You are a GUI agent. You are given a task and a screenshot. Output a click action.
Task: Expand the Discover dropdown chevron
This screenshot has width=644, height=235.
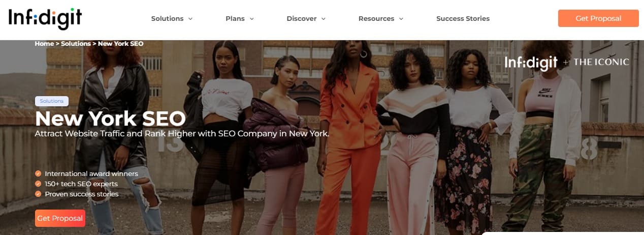coord(324,19)
